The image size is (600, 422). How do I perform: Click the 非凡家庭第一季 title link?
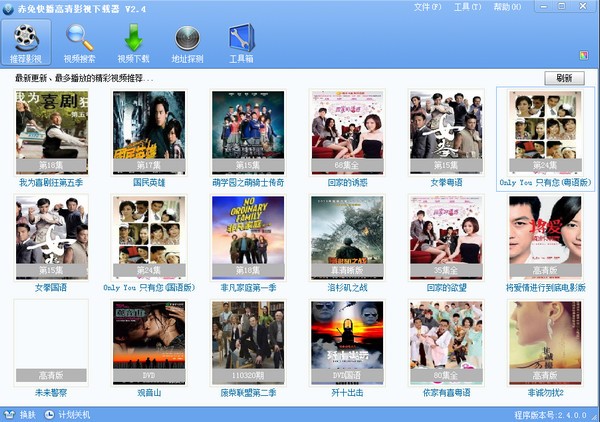point(248,288)
